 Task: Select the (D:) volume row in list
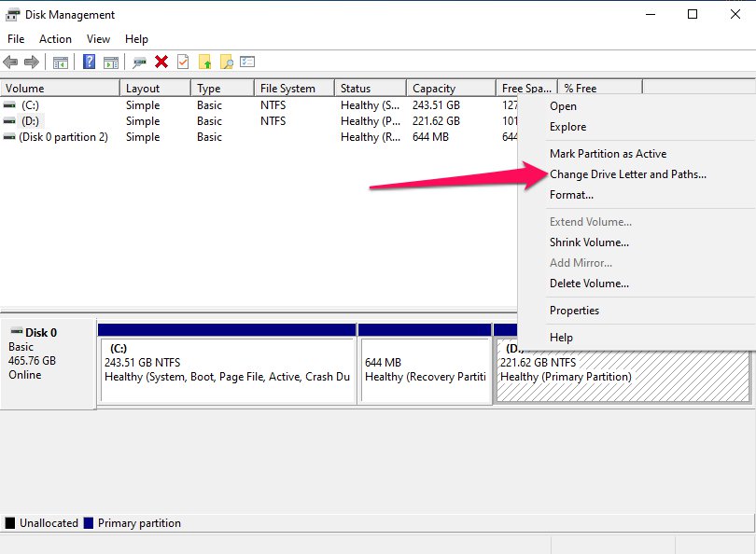[30, 121]
